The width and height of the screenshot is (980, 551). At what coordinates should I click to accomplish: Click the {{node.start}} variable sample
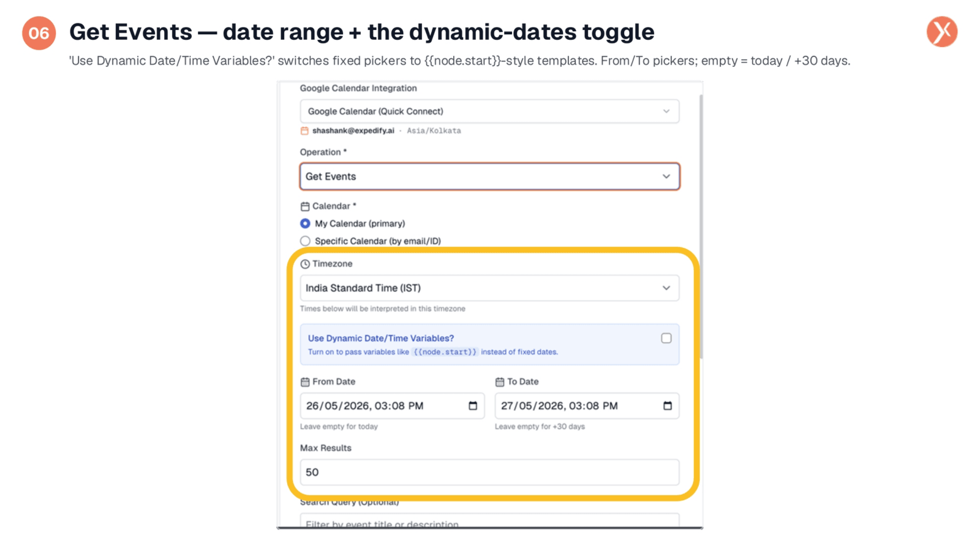coord(445,352)
